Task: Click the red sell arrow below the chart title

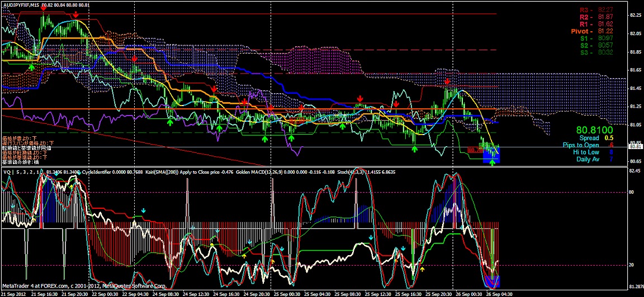Action: (x=43, y=7)
